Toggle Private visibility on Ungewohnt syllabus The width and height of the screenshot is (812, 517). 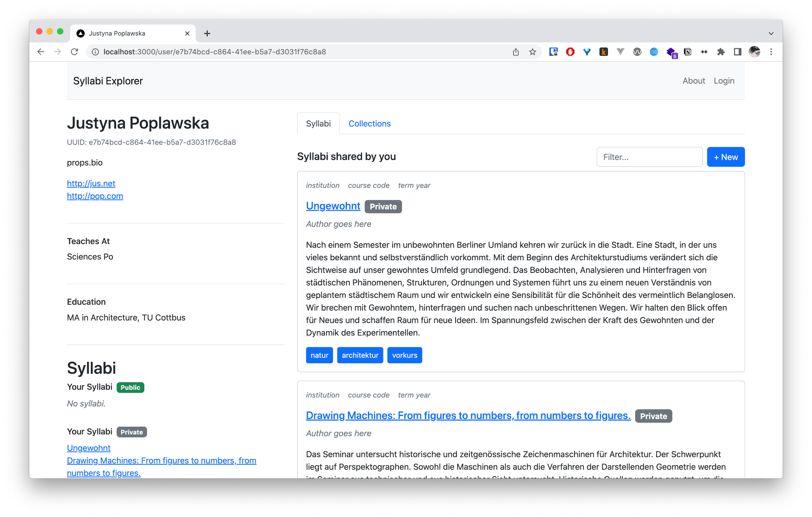tap(383, 206)
